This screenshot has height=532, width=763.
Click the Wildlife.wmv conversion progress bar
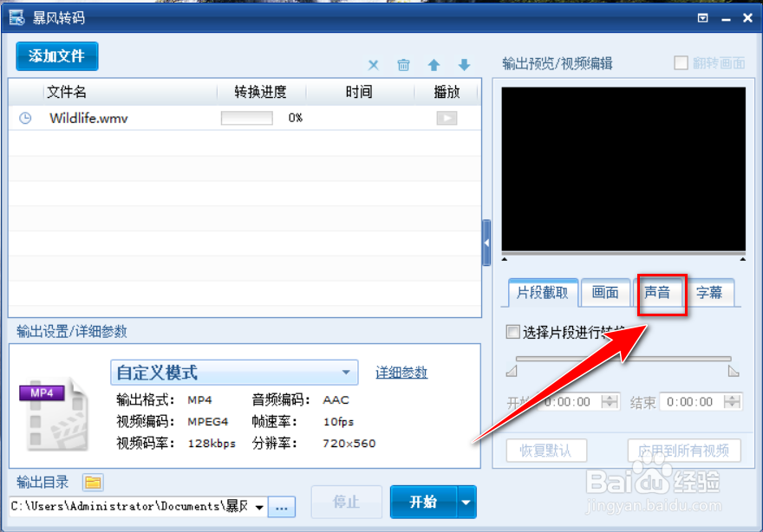[247, 118]
